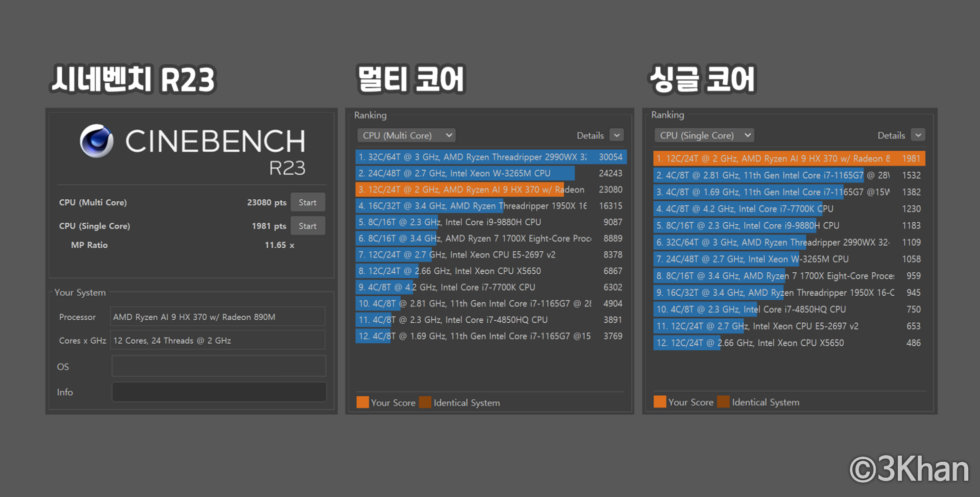Click the 1981 pts single core score

[x=269, y=226]
